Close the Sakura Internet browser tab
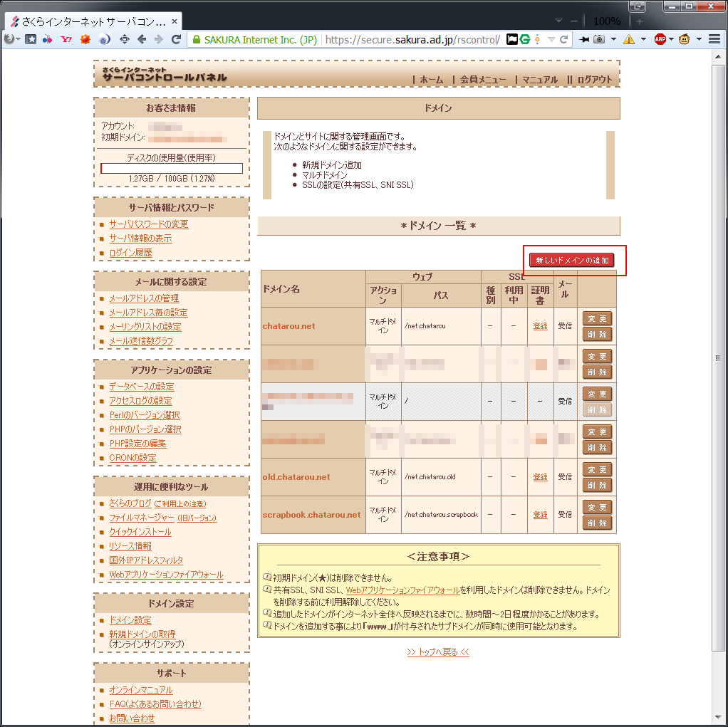The image size is (728, 727). [x=174, y=21]
